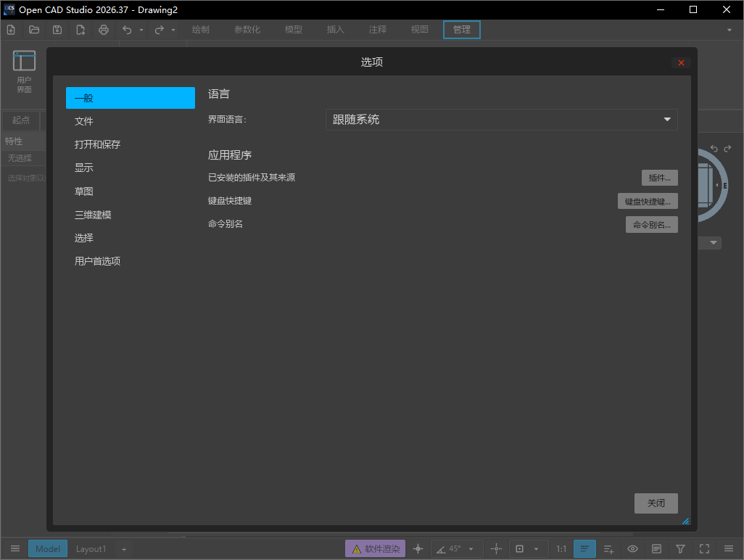Print with the printer icon

coord(104,30)
